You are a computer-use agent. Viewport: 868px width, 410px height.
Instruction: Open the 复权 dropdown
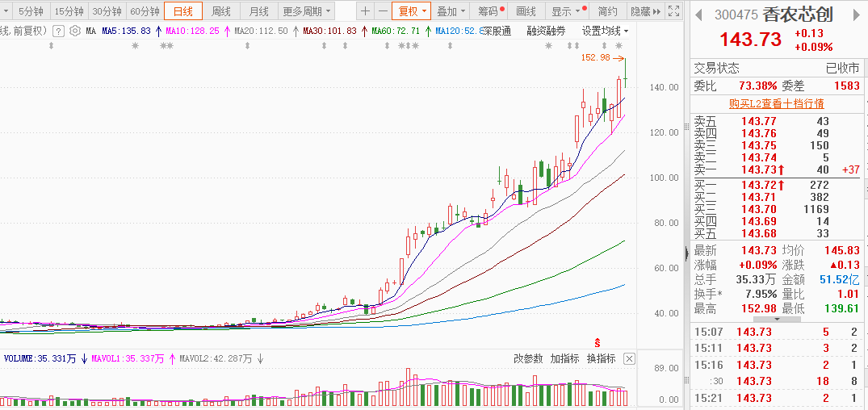coord(411,11)
